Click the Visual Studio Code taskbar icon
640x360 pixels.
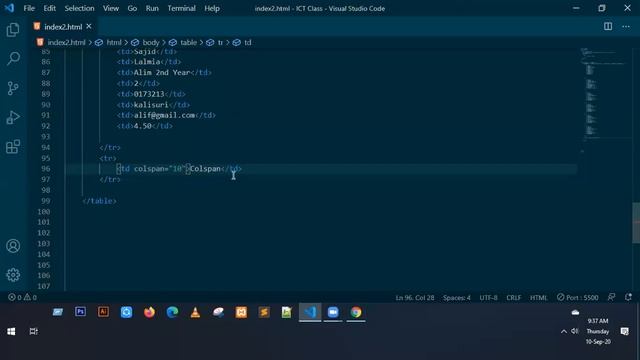click(310, 312)
